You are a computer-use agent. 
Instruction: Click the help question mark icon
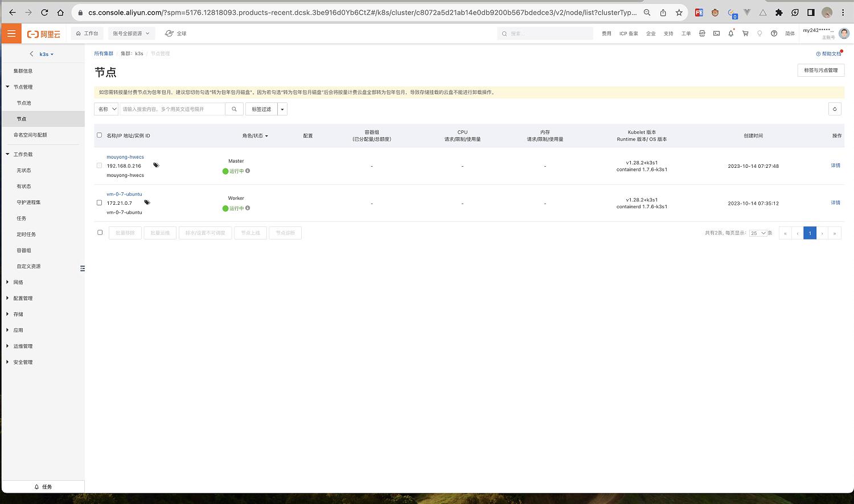point(774,34)
